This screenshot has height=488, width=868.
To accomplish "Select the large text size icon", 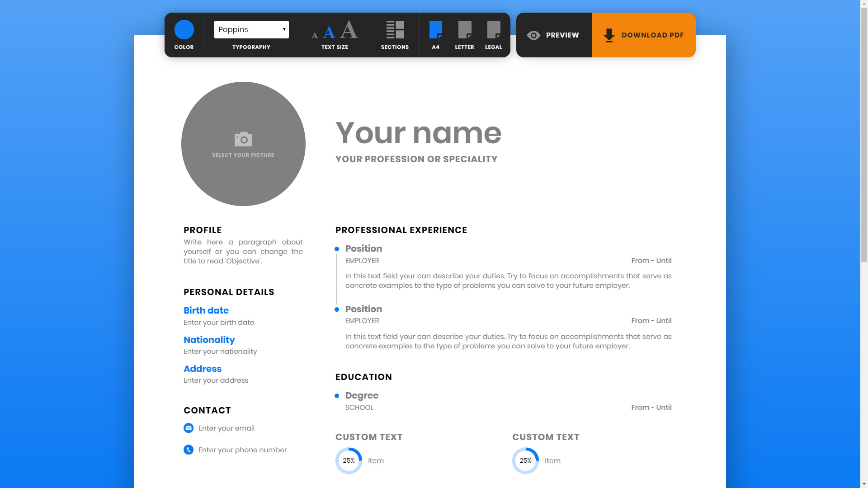I will (349, 30).
